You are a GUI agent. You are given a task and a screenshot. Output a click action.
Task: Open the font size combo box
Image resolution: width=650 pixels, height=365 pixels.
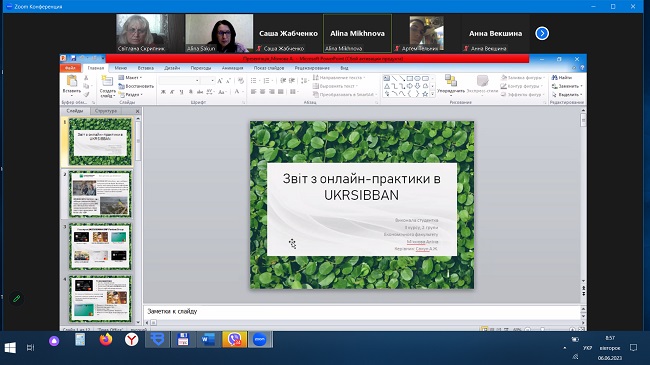[x=208, y=80]
